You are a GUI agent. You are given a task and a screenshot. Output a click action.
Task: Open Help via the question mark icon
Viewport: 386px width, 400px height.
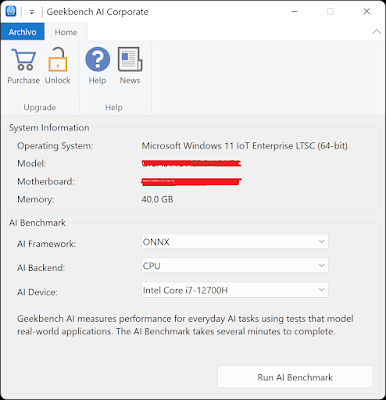pyautogui.click(x=97, y=59)
